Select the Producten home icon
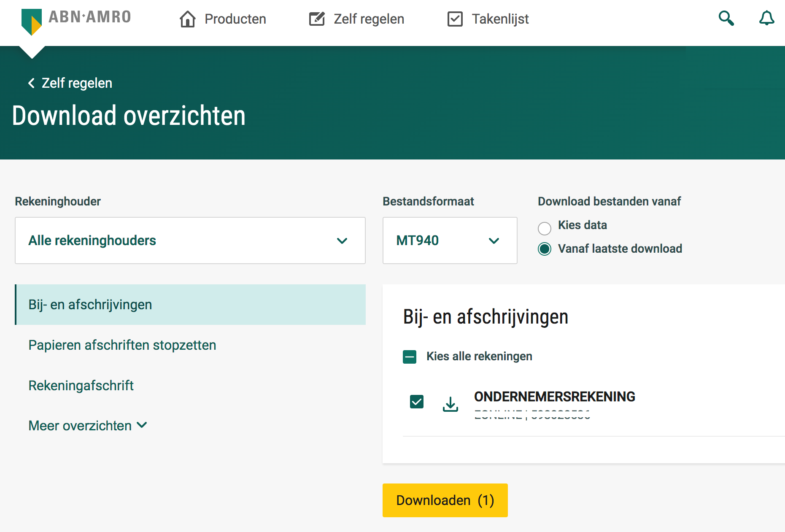 (187, 19)
